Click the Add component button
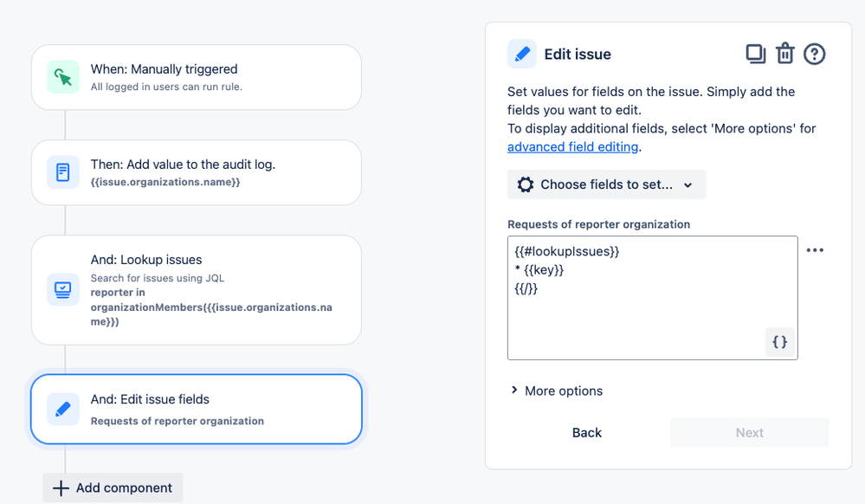 pyautogui.click(x=113, y=488)
